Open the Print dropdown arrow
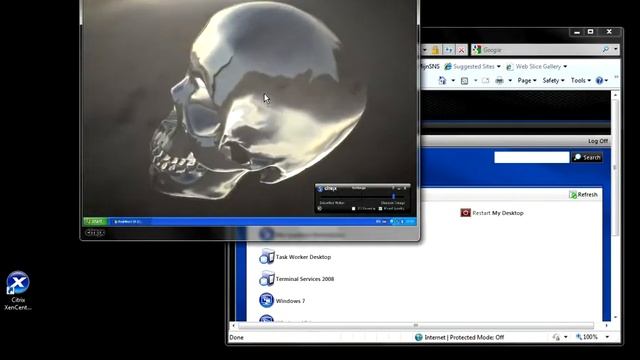Screen dimensions: 640x360 510,81
